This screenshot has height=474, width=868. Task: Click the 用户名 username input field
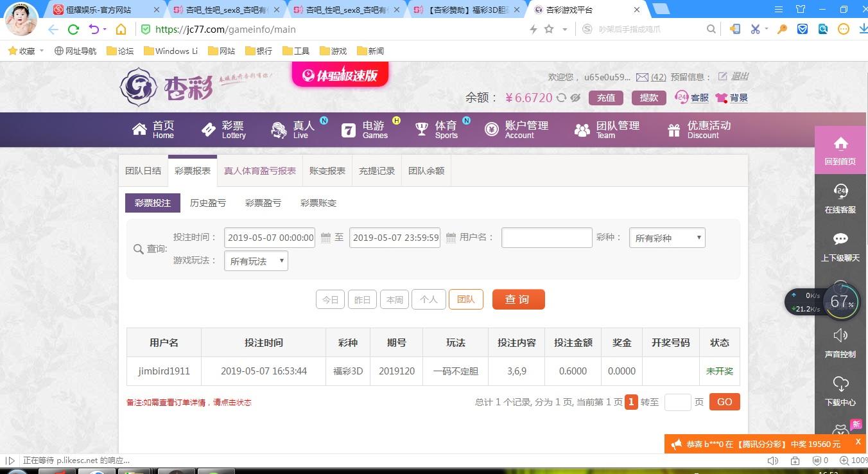point(546,238)
